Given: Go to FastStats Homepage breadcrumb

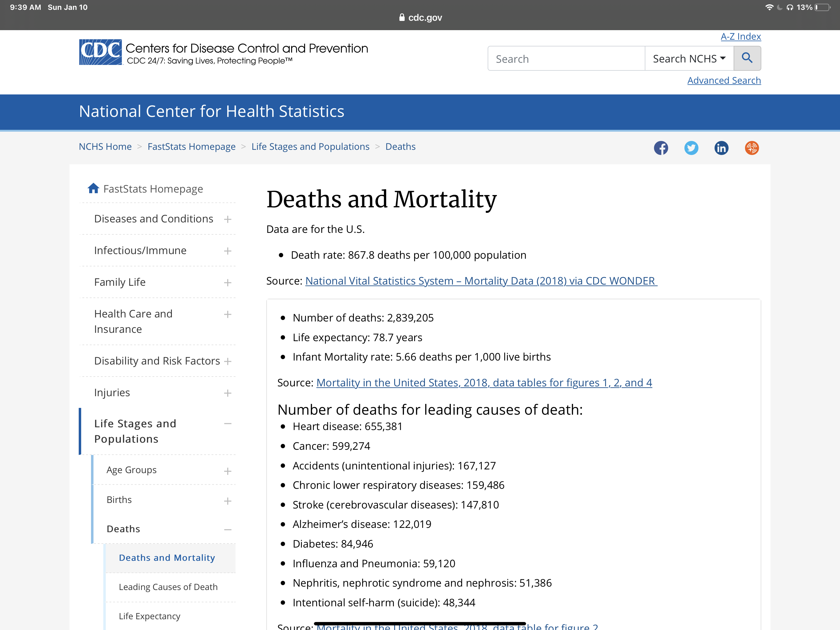Looking at the screenshot, I should click(191, 147).
